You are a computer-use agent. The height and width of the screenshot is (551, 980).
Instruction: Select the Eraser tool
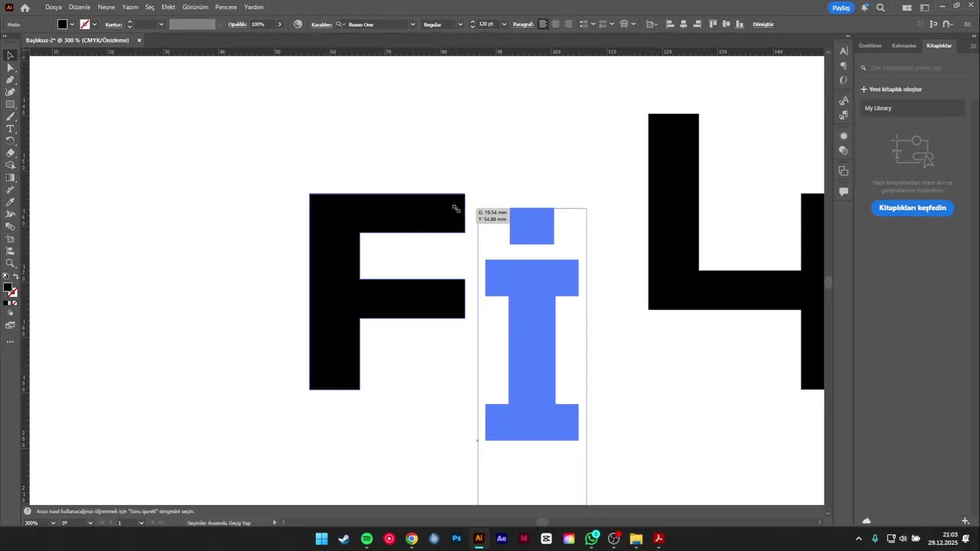pos(10,153)
